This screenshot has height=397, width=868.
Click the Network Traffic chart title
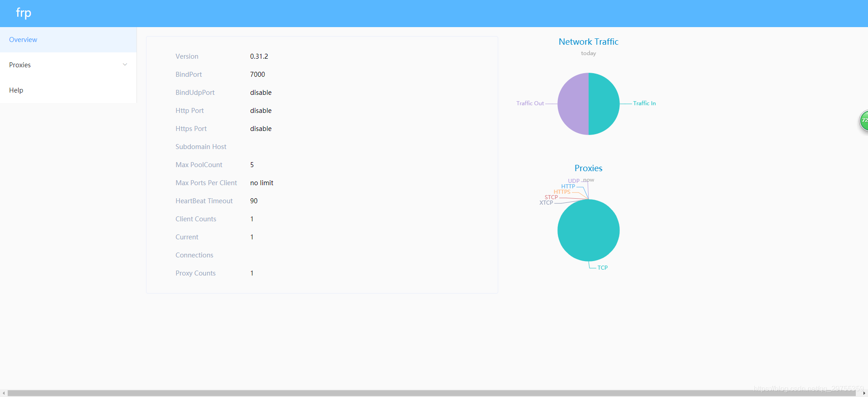[x=589, y=42]
